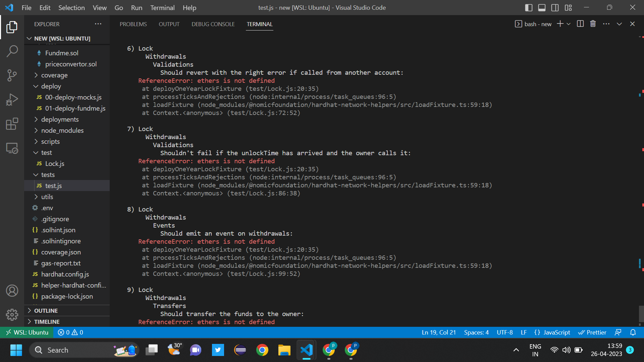Open errors and warnings status item
The width and height of the screenshot is (644, 362).
click(70, 332)
